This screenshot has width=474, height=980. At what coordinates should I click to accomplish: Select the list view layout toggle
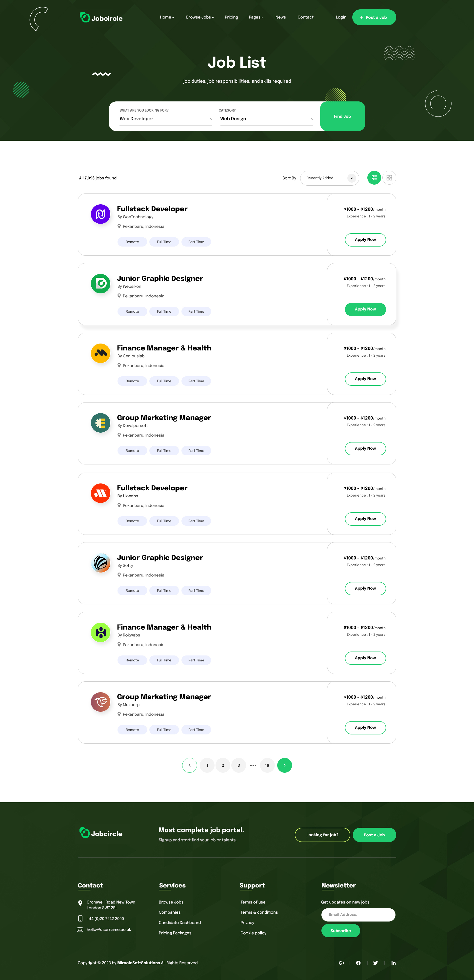pyautogui.click(x=374, y=178)
